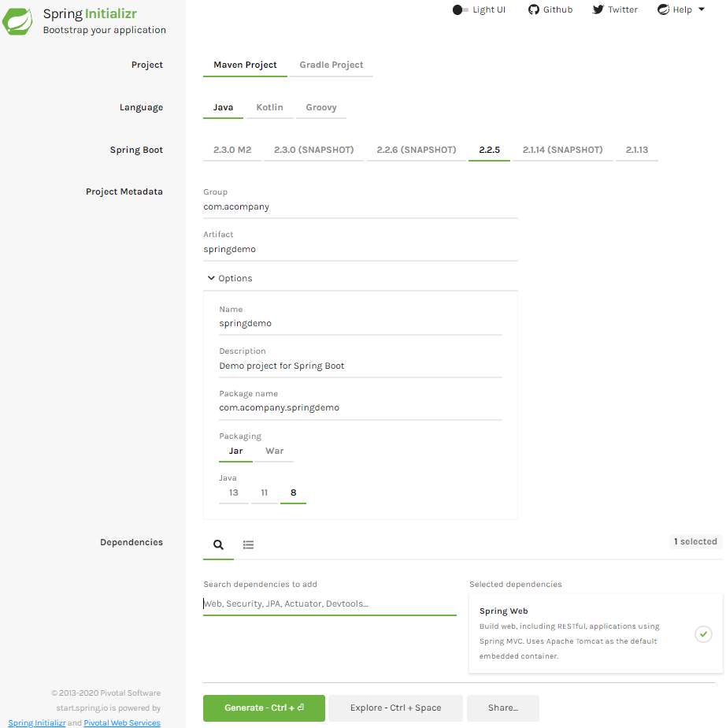Click the Spring leaf logo icon
This screenshot has height=728, width=726.
17,21
